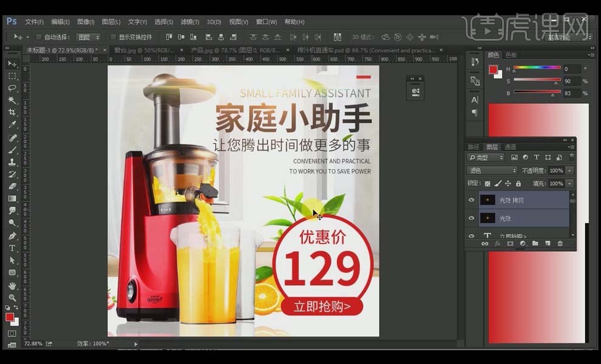Click the hue H slider bar
The width and height of the screenshot is (601, 364).
(537, 67)
